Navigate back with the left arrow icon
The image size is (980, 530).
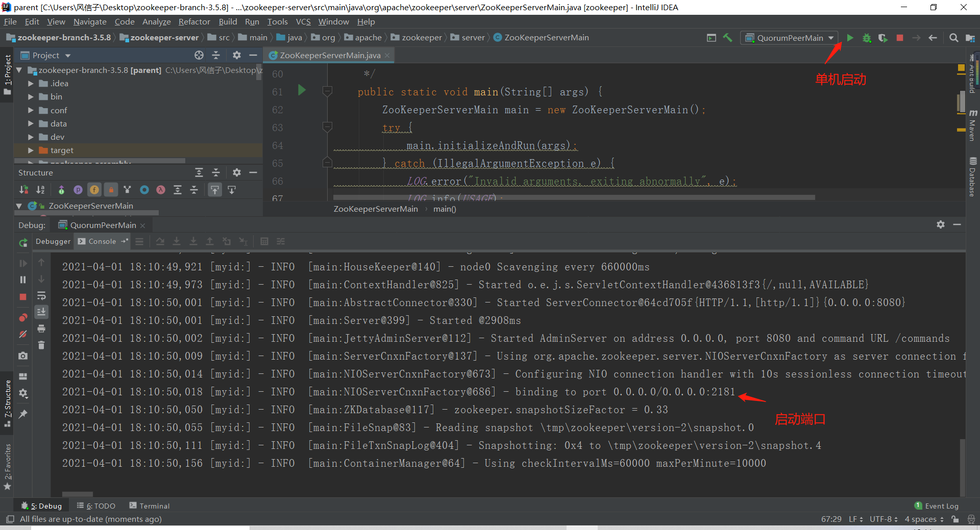coord(933,38)
